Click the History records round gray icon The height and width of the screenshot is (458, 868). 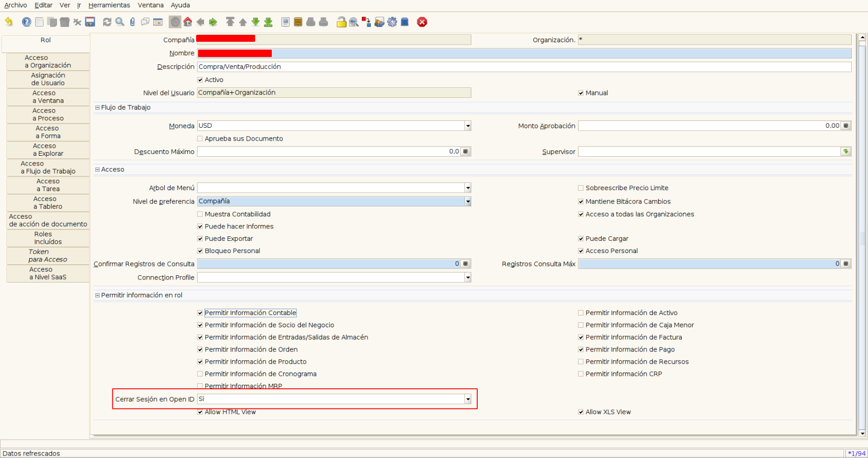[x=175, y=22]
